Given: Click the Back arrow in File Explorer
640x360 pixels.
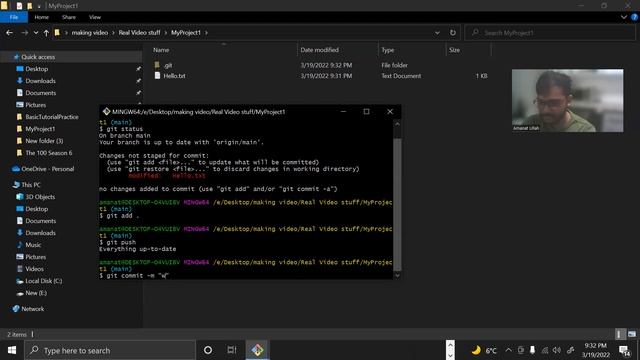Looking at the screenshot, I should [x=9, y=33].
